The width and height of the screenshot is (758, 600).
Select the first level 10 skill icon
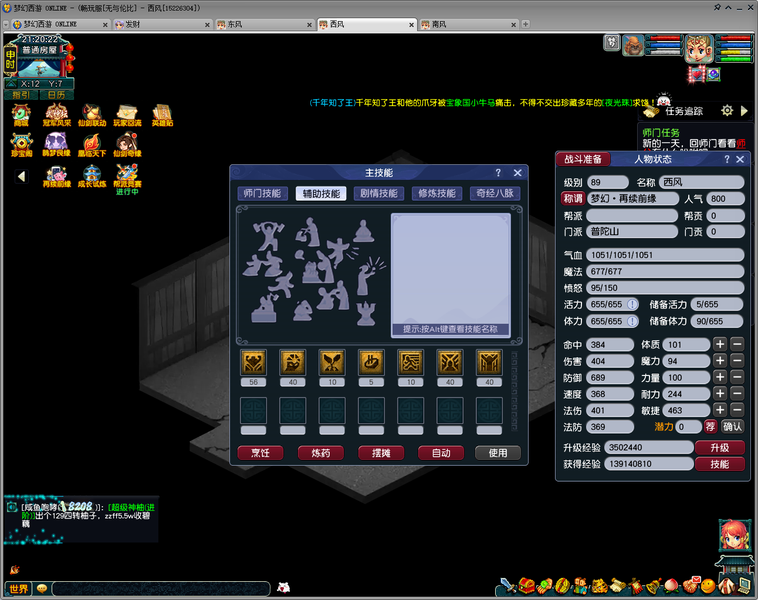pyautogui.click(x=332, y=363)
